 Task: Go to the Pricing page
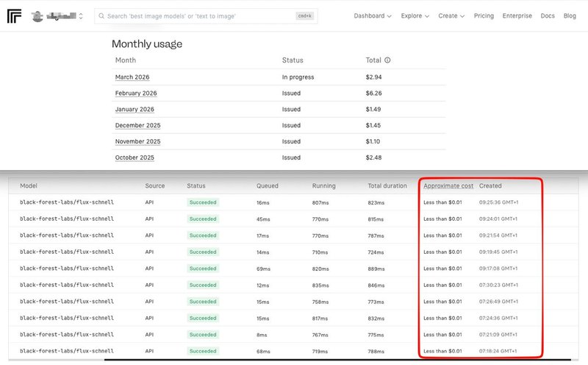point(484,15)
